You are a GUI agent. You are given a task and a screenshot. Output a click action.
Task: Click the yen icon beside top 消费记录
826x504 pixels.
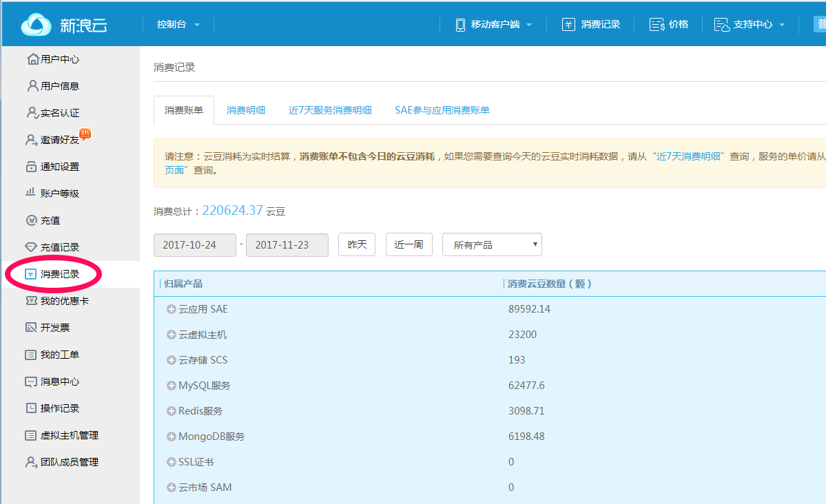[568, 24]
